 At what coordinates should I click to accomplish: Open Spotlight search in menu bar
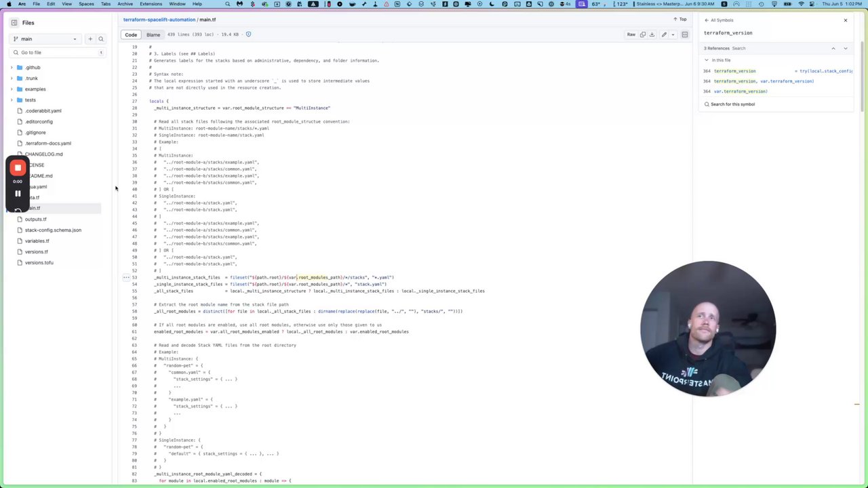click(x=227, y=3)
